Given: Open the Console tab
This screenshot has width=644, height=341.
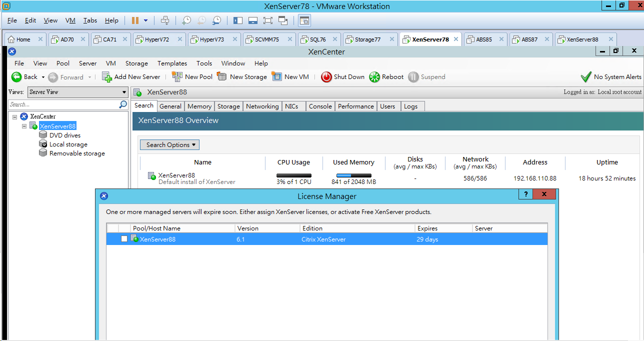Looking at the screenshot, I should (320, 106).
